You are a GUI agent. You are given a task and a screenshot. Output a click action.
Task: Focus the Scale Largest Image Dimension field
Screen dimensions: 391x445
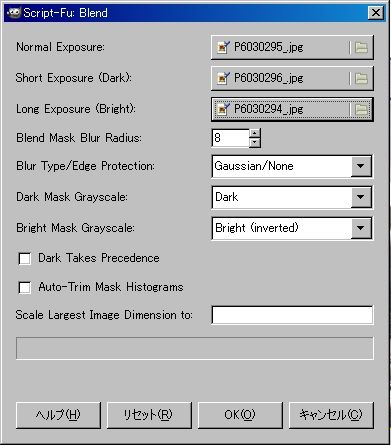pyautogui.click(x=292, y=315)
